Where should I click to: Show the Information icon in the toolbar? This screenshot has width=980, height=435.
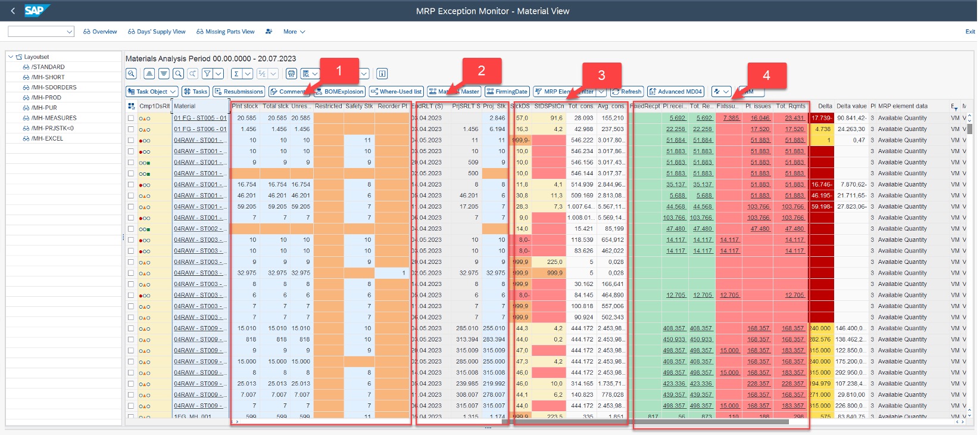click(382, 73)
